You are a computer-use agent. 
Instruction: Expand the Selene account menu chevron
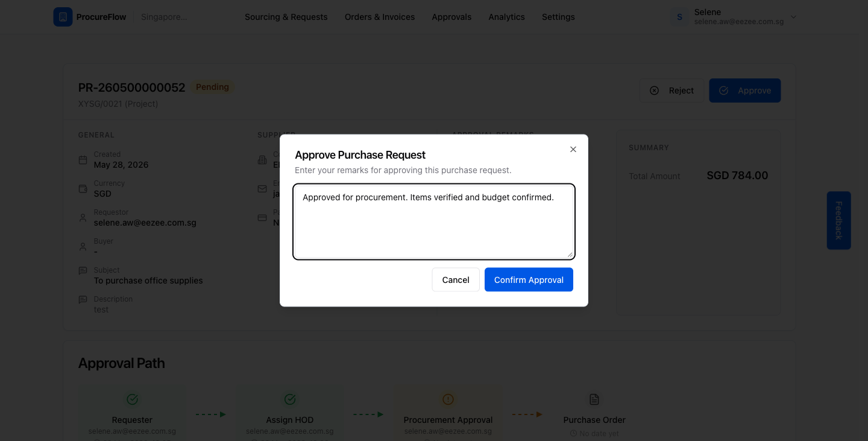click(793, 17)
